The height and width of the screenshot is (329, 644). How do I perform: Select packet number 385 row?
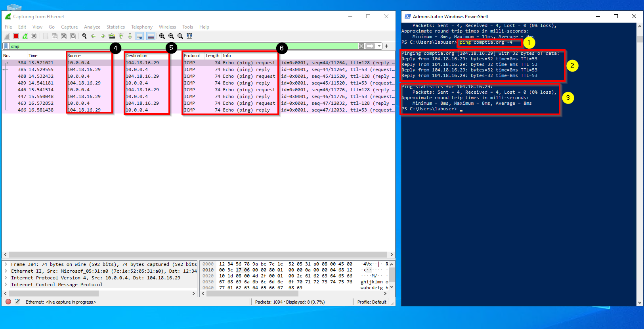tap(199, 69)
